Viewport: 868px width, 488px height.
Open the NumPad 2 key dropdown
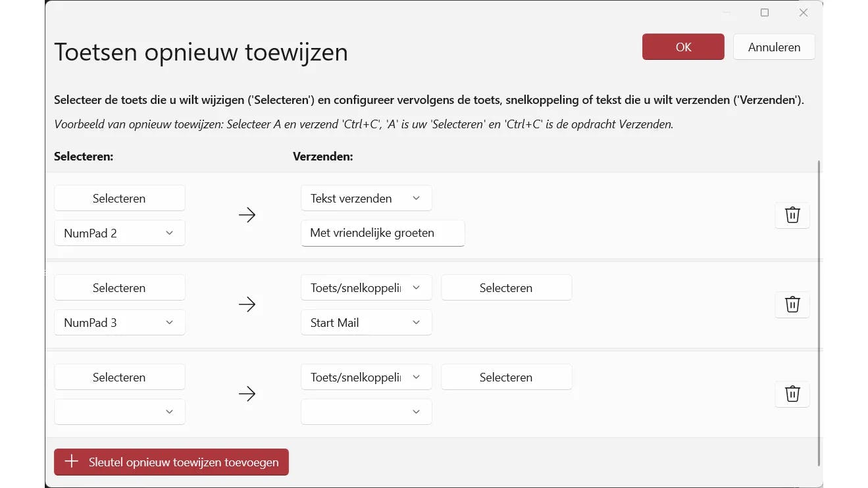119,233
